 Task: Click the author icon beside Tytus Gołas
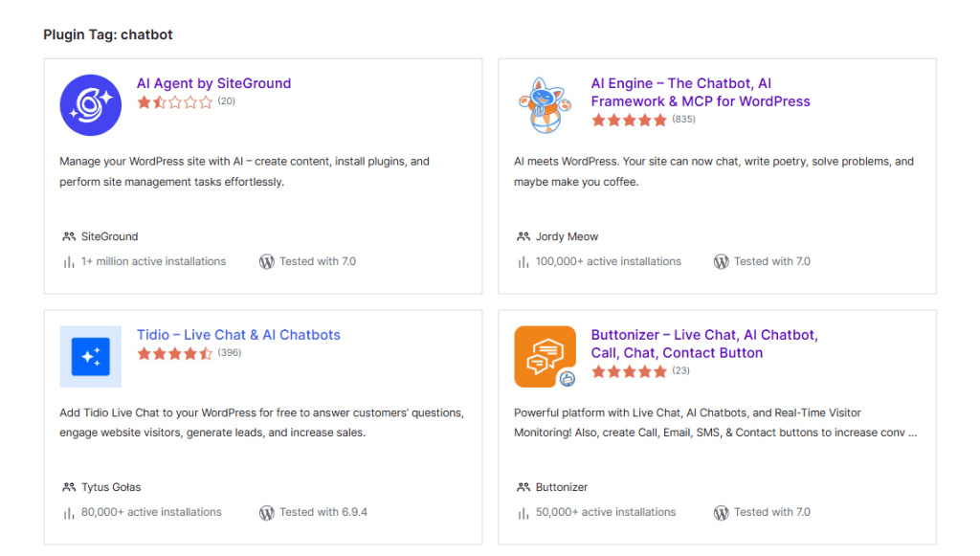69,487
